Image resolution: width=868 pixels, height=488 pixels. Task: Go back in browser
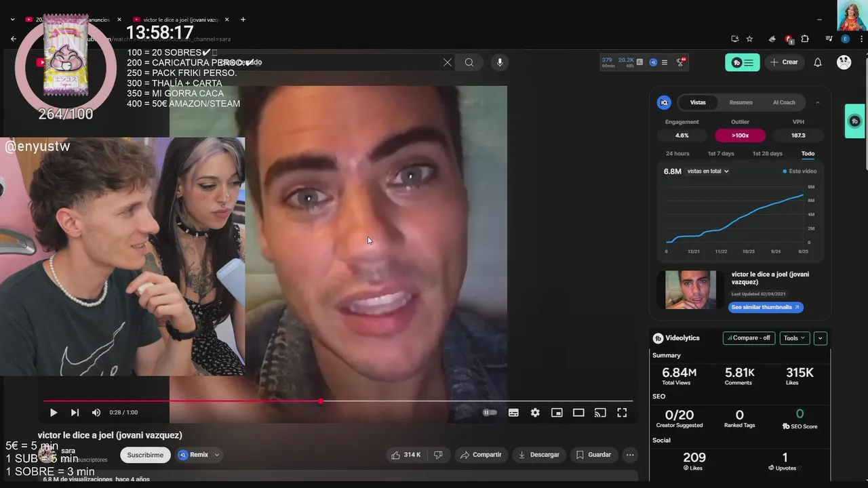[x=14, y=39]
